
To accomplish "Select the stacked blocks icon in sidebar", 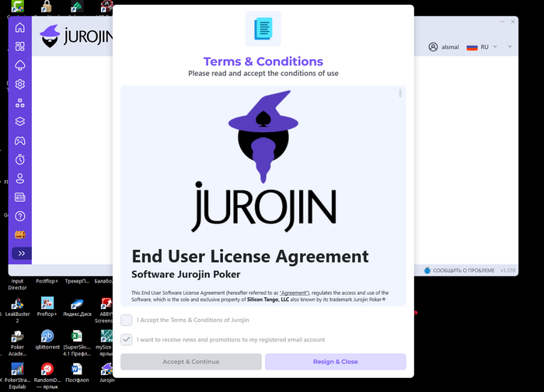I will coord(19,103).
